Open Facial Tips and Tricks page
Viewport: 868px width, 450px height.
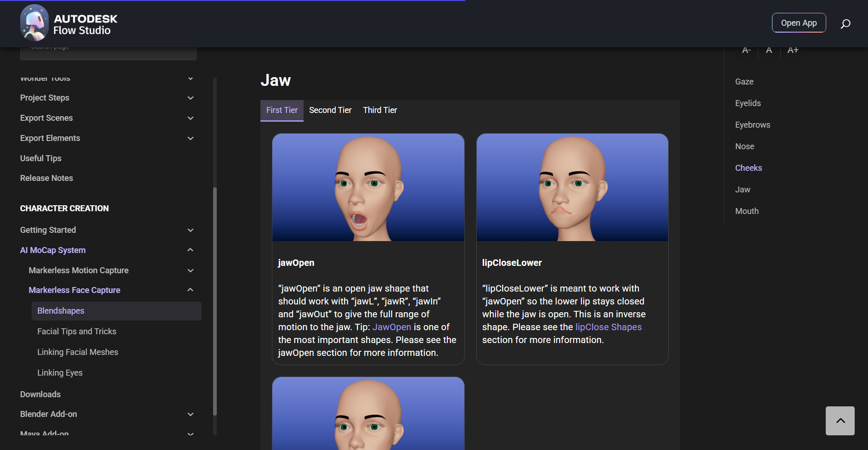point(77,332)
